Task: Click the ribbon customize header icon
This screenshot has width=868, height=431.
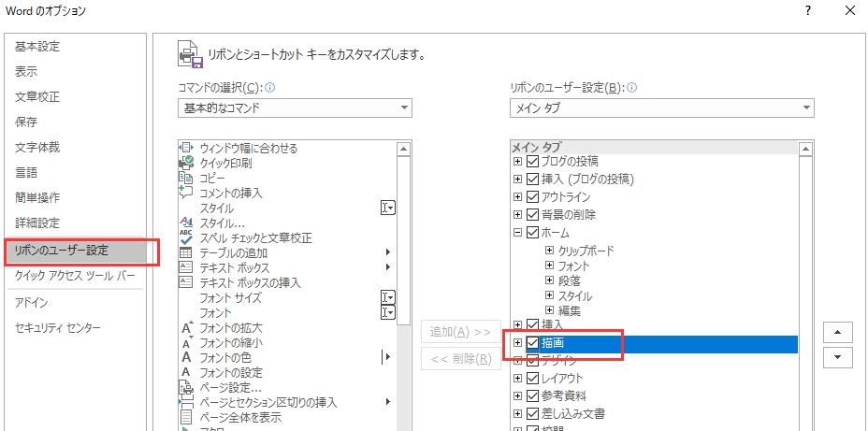Action: pos(189,54)
